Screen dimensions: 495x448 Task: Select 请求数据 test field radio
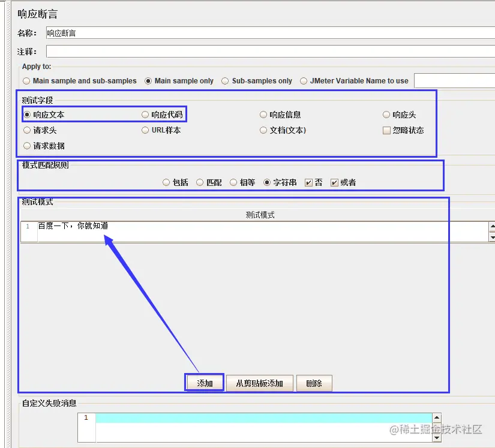(27, 146)
